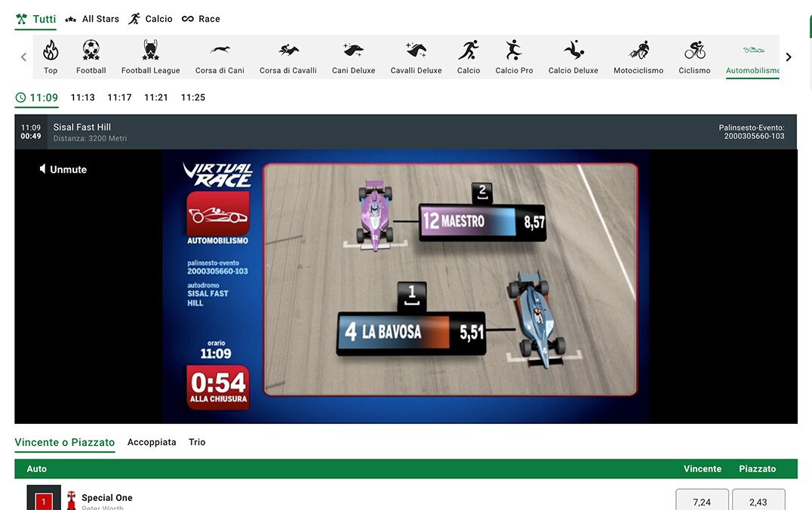Click the Vincente column header

pyautogui.click(x=703, y=469)
